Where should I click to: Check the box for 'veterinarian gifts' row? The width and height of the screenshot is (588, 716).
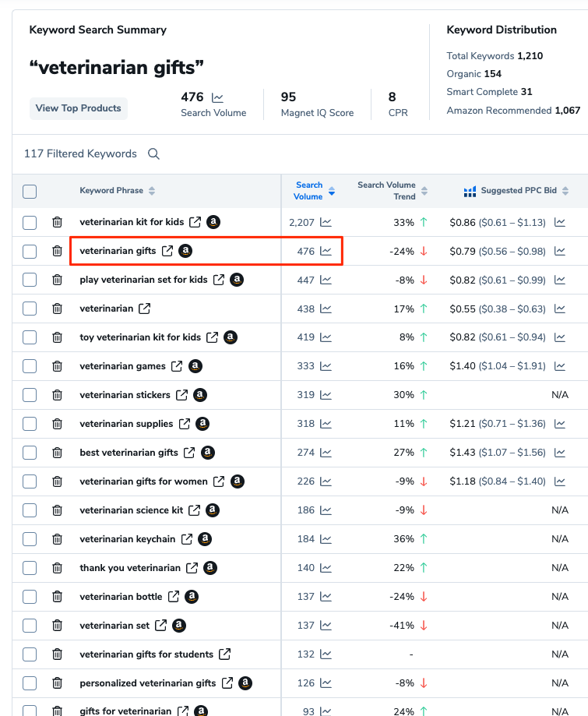[30, 251]
